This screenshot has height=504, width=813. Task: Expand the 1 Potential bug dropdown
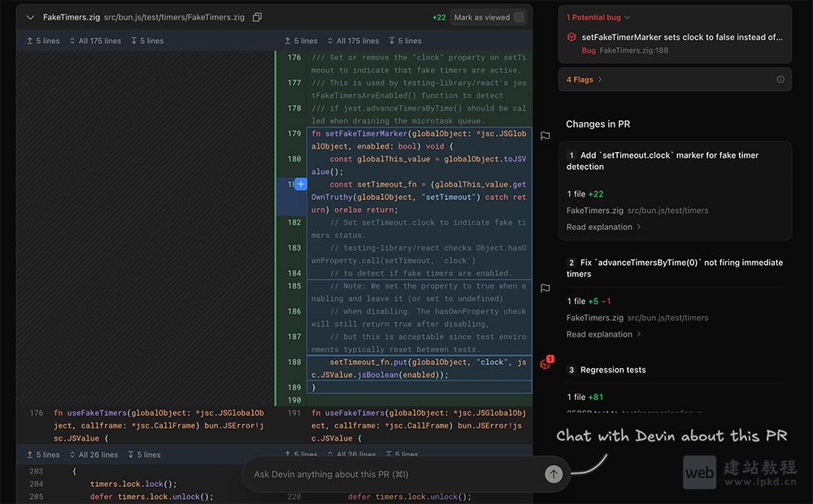[598, 17]
